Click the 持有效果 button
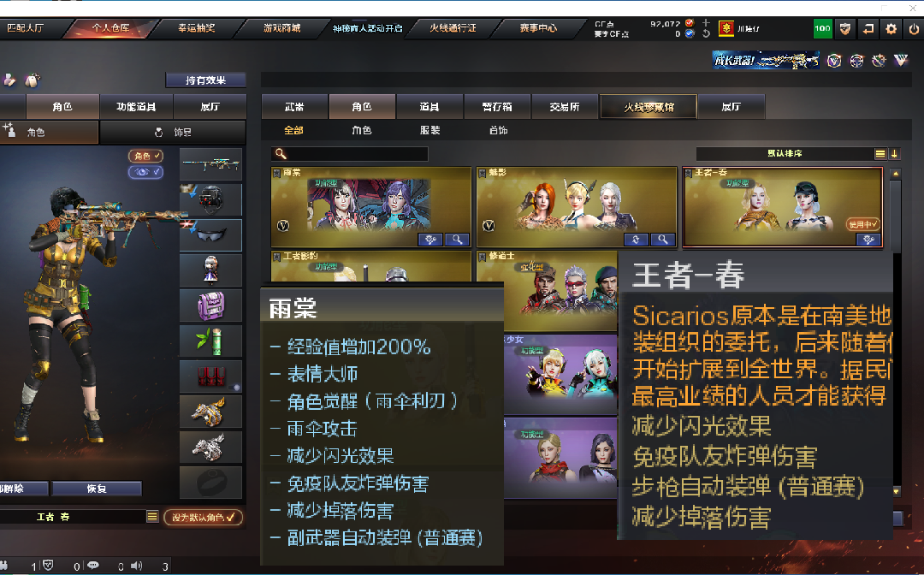Screen dimensions: 924x575 click(206, 80)
